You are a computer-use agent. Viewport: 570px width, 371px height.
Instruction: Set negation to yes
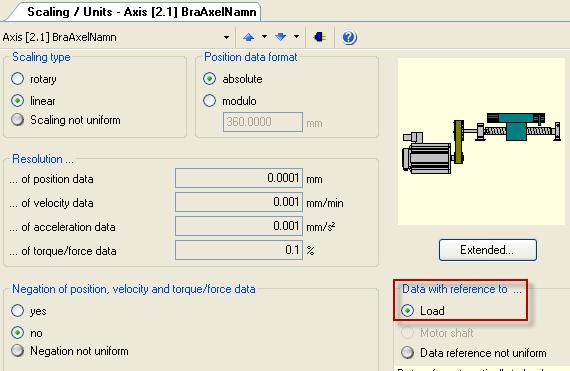click(x=17, y=311)
